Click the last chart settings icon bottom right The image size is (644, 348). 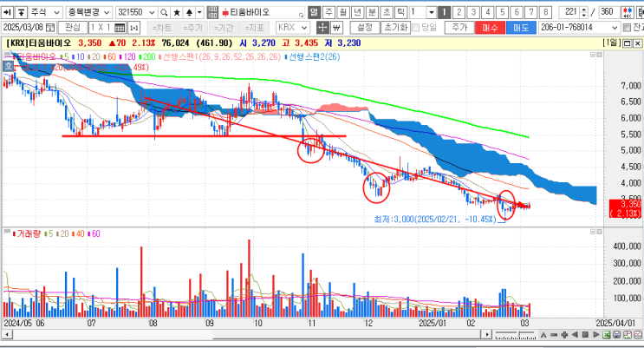point(638,335)
